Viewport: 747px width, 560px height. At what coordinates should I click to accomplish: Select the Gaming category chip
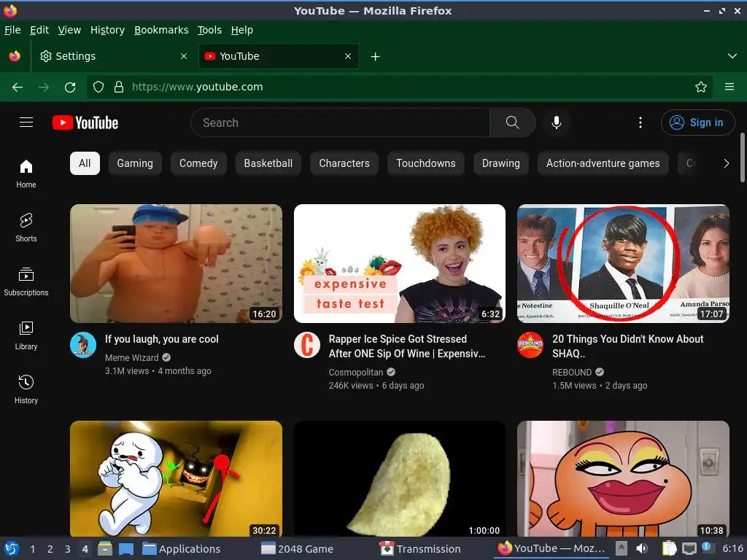click(x=135, y=163)
